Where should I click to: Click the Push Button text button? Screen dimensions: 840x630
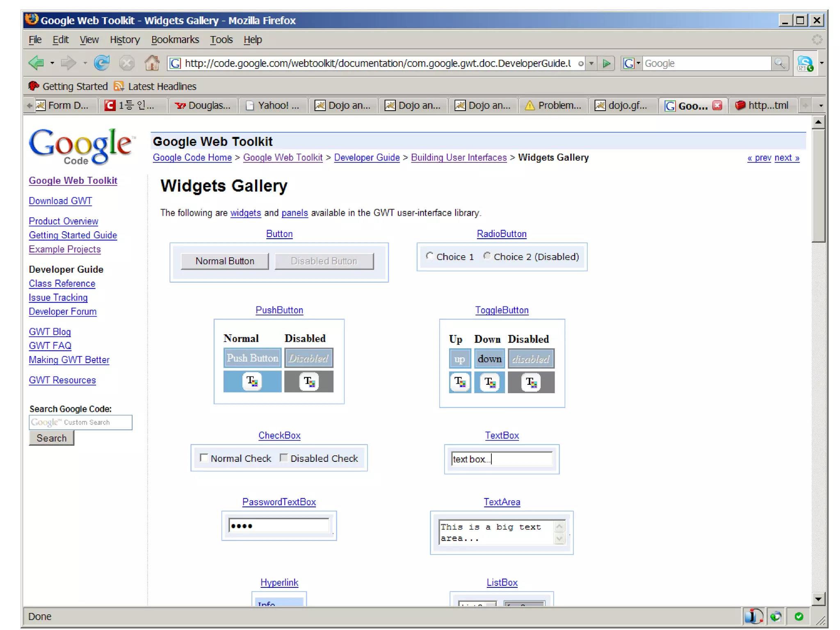click(x=252, y=358)
